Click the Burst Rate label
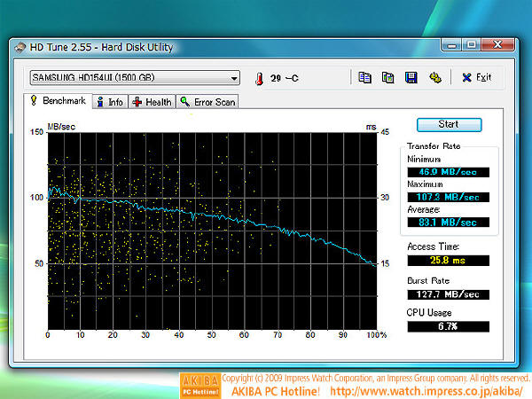 [x=428, y=281]
